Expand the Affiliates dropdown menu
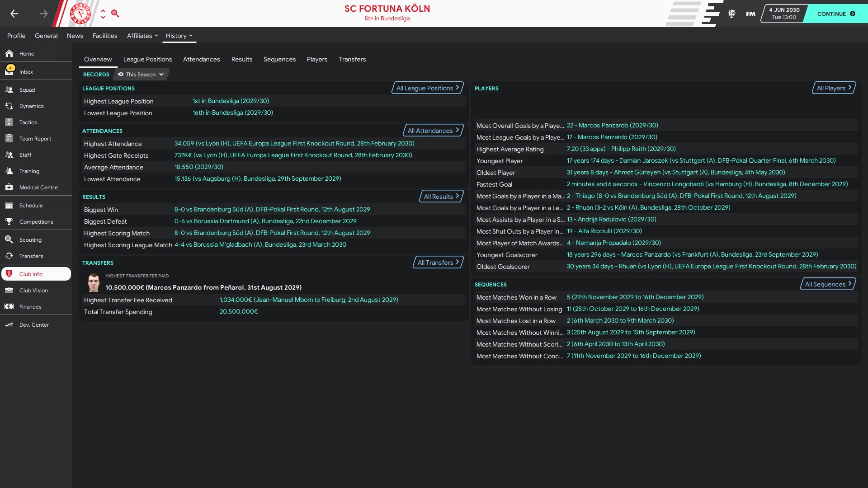The image size is (868, 488). 142,36
